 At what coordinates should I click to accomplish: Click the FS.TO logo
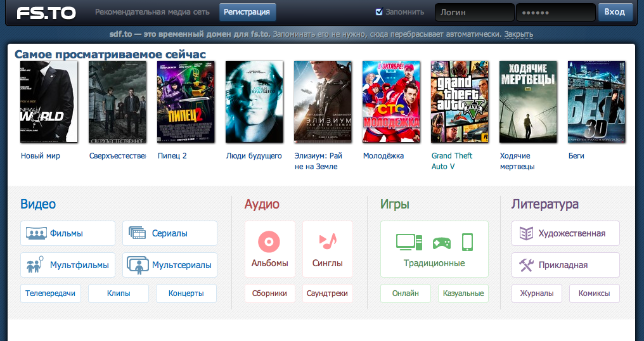coord(46,13)
